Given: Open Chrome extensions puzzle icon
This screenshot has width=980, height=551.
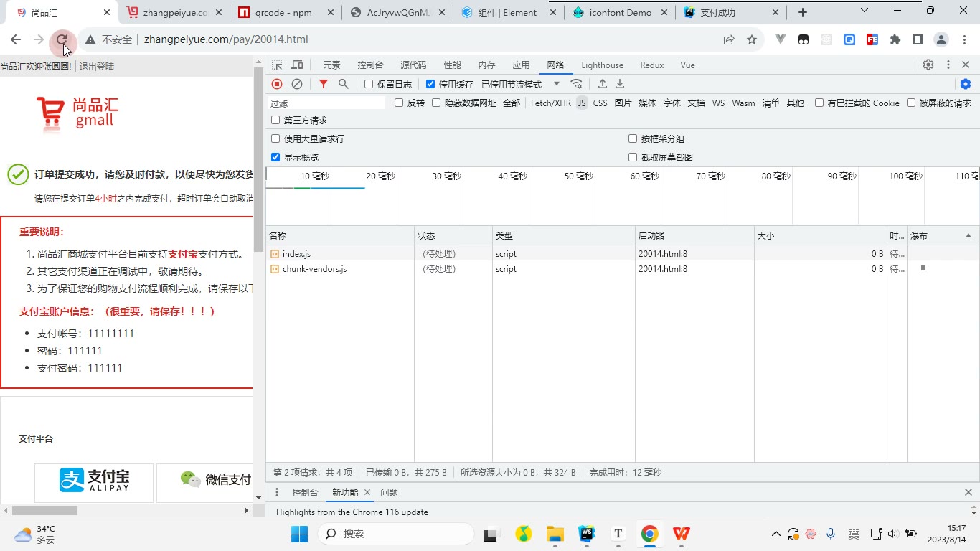Looking at the screenshot, I should (895, 39).
